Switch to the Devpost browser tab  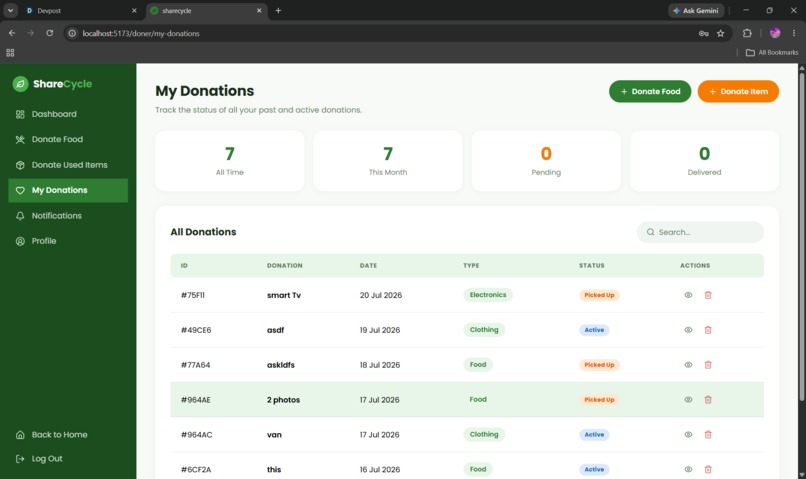click(x=80, y=10)
